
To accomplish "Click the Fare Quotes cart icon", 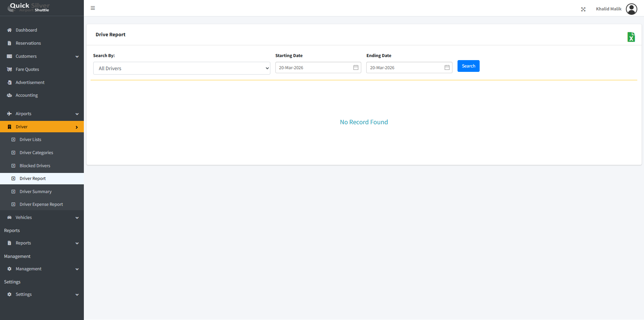I will pos(9,70).
